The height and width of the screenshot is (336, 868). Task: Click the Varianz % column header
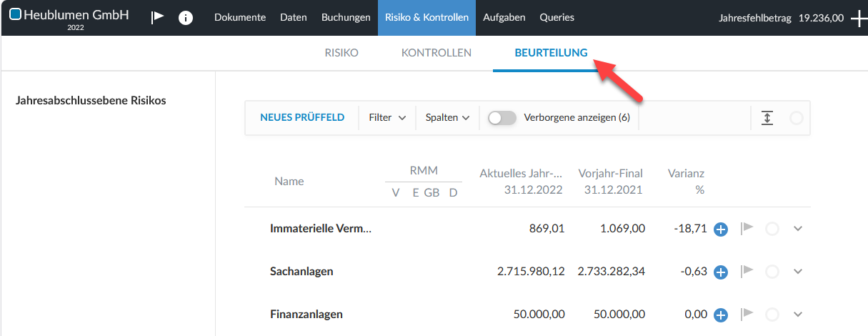coord(687,182)
